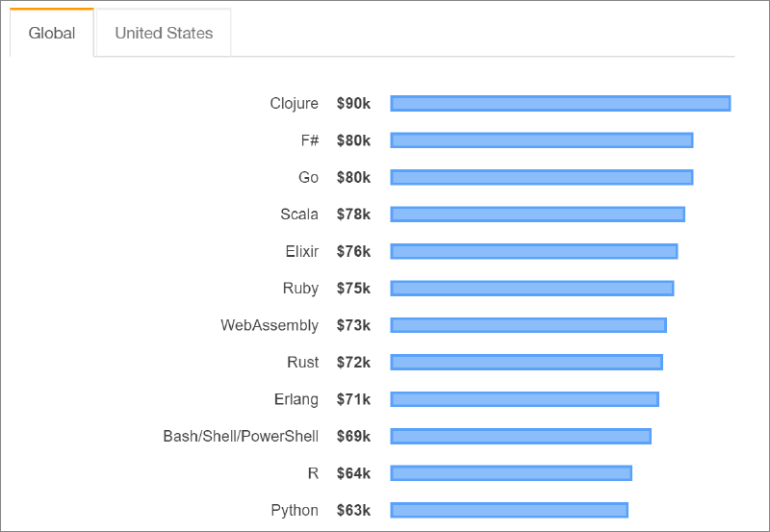The height and width of the screenshot is (532, 770).
Task: Click the Clojure salary bar
Action: [x=560, y=104]
